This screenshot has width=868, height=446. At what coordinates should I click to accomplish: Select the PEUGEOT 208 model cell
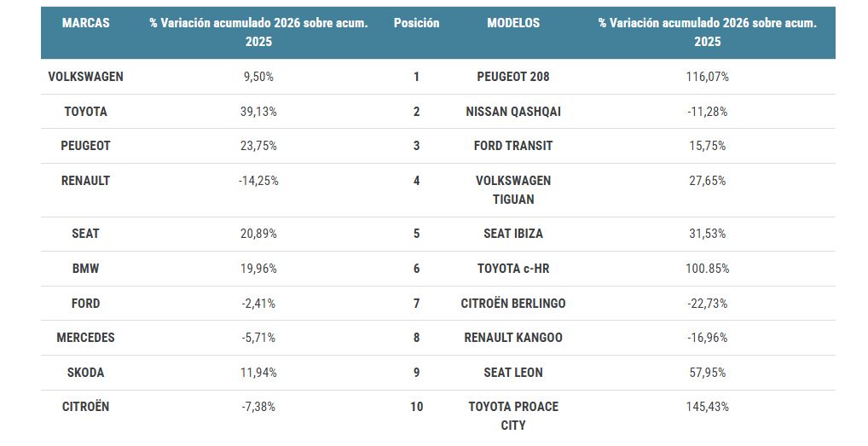[513, 77]
